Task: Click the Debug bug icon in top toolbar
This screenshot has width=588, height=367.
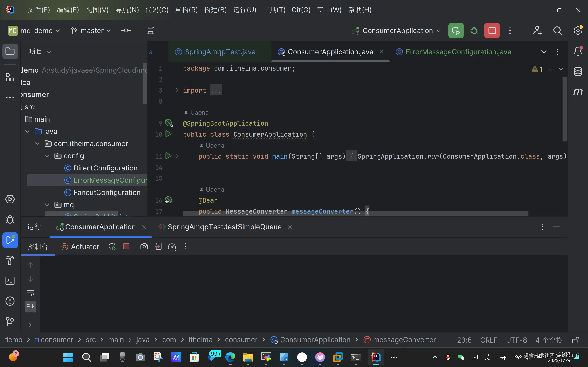Action: [x=474, y=31]
